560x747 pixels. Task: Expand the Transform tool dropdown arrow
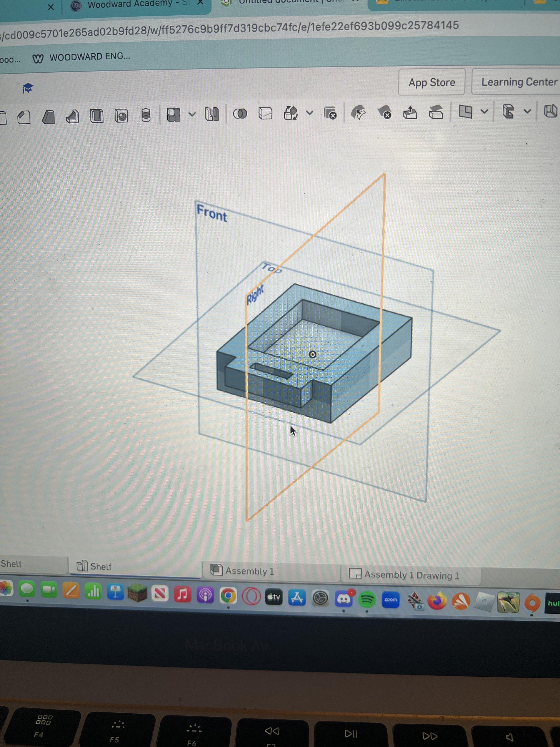pyautogui.click(x=309, y=113)
